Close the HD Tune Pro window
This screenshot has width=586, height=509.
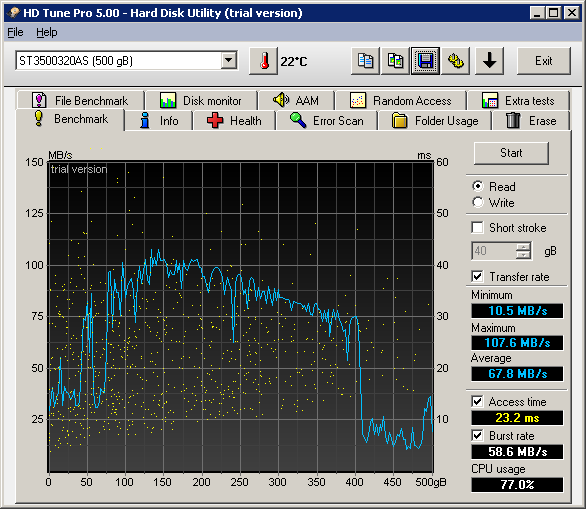tap(572, 13)
